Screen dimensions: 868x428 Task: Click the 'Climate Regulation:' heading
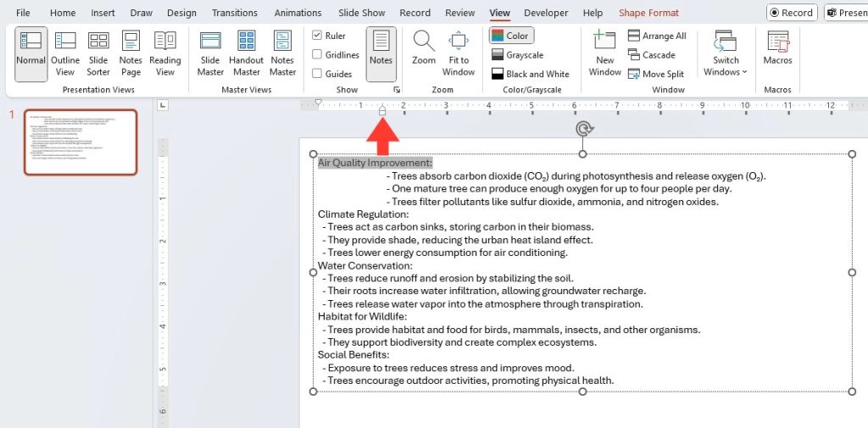[363, 214]
